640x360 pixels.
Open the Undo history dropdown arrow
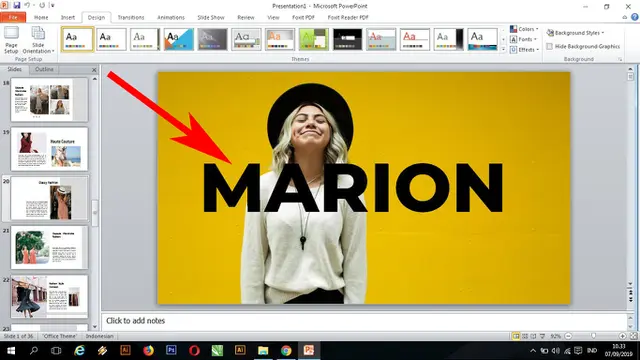coord(33,5)
